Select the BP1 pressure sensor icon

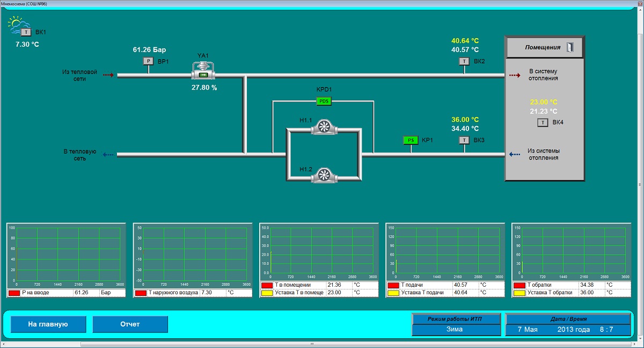tap(148, 61)
